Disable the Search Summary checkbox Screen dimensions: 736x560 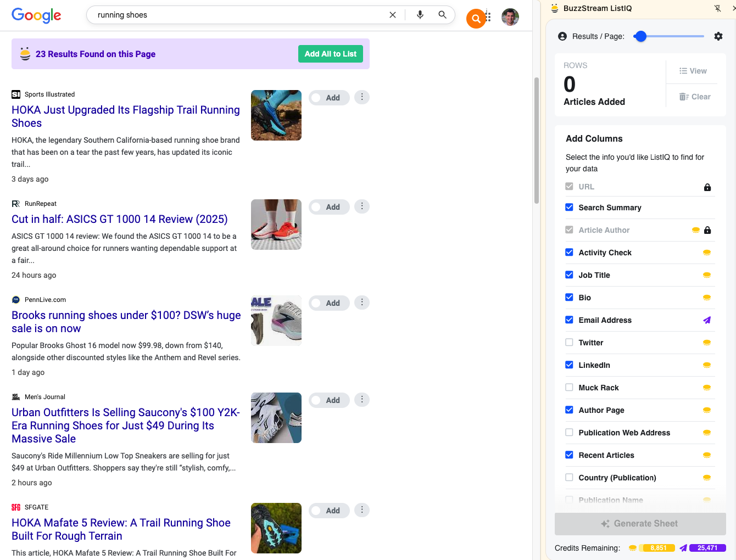569,208
